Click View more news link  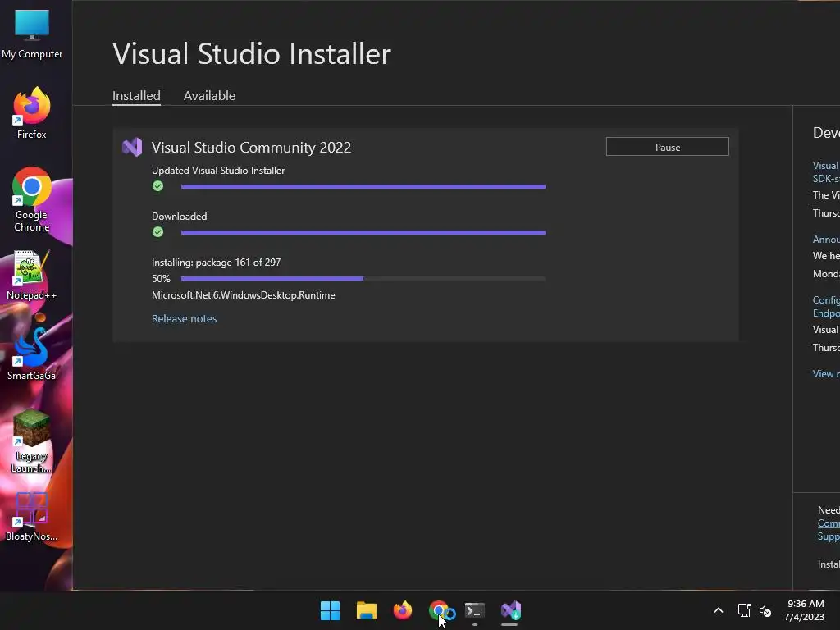click(x=826, y=374)
